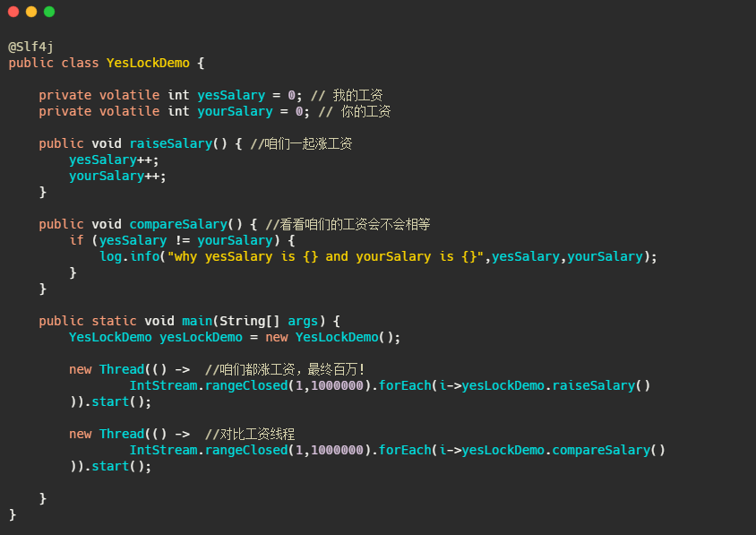Select the @Slf4j annotation

[x=30, y=46]
